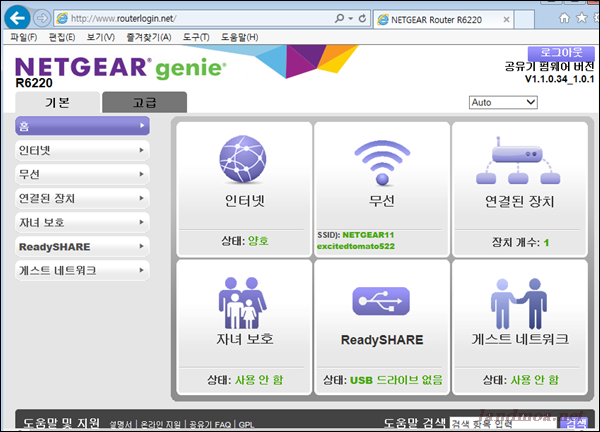Expand the 연결된 장치 sidebar arrow
The image size is (600, 432).
click(x=142, y=198)
